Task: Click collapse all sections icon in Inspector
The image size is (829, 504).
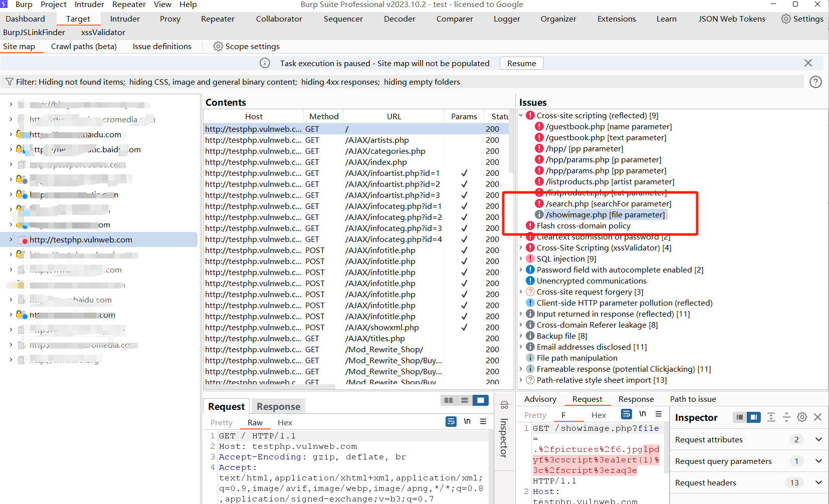Action: [786, 417]
